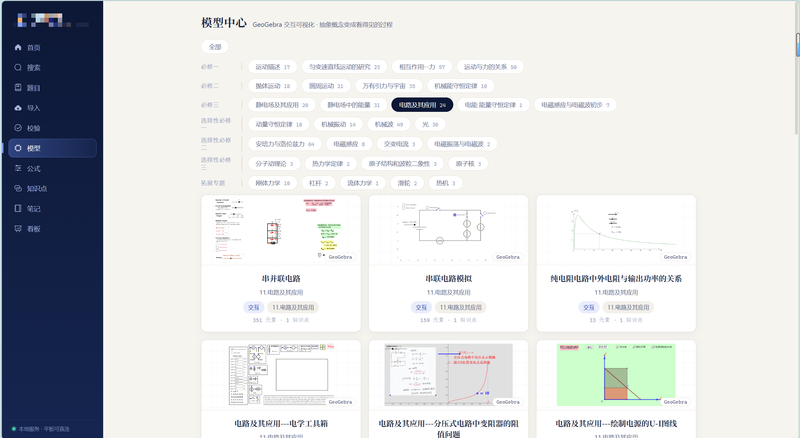The image size is (800, 438).
Task: Select the 笔记 notebook icon in sidebar
Action: coord(18,208)
